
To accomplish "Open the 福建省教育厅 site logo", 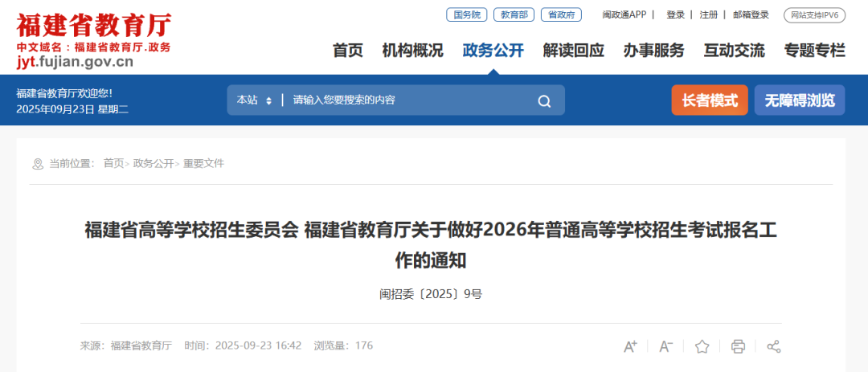I will point(93,40).
